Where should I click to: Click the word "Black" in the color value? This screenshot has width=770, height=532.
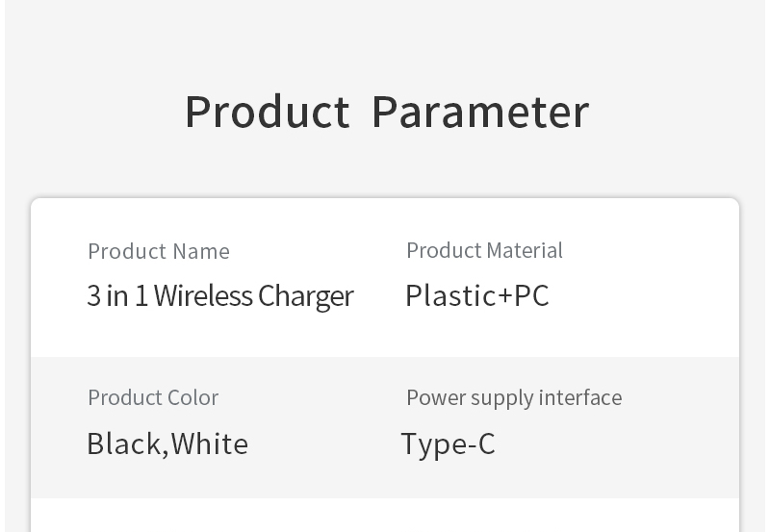[x=124, y=443]
